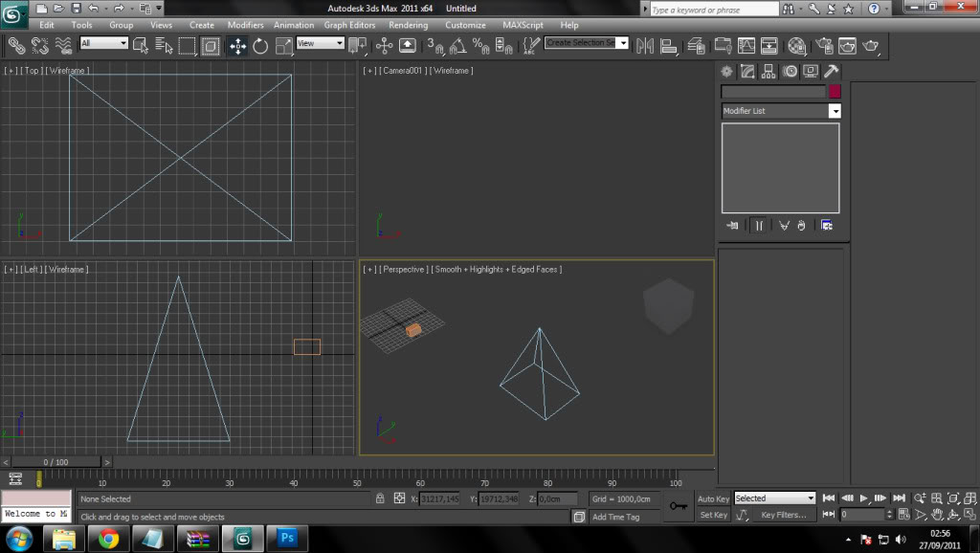Toggle Auto Key animation mode
Screen dimensions: 980x553
click(x=713, y=498)
